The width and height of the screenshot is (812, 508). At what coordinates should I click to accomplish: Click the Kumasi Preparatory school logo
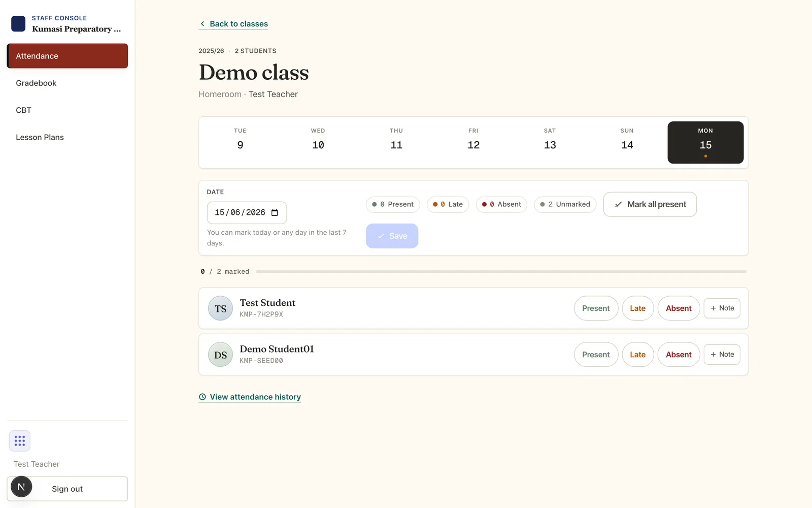pos(18,24)
